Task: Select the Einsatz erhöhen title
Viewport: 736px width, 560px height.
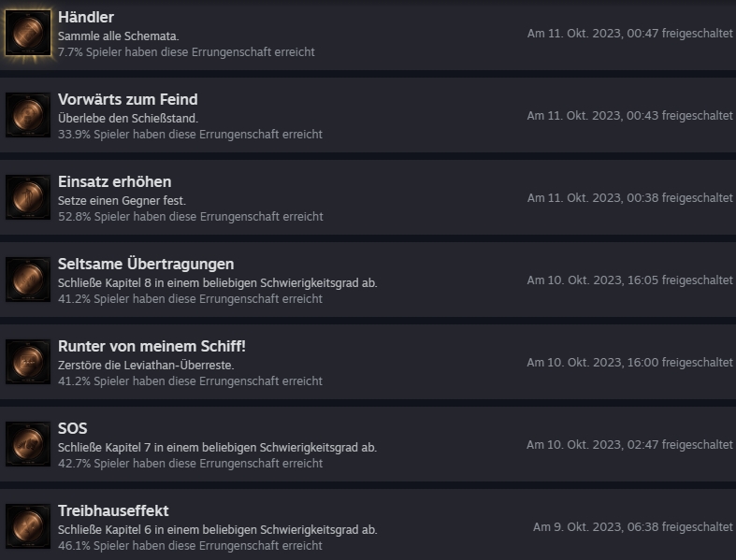Action: (114, 181)
